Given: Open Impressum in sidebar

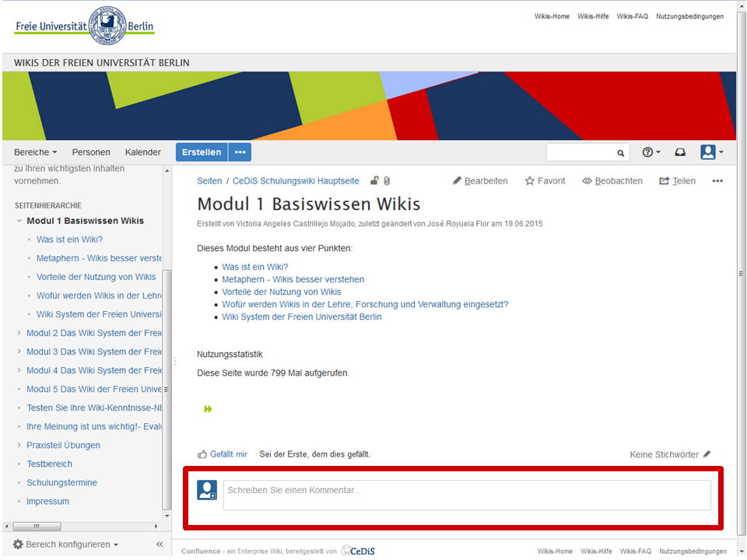Looking at the screenshot, I should tap(47, 501).
